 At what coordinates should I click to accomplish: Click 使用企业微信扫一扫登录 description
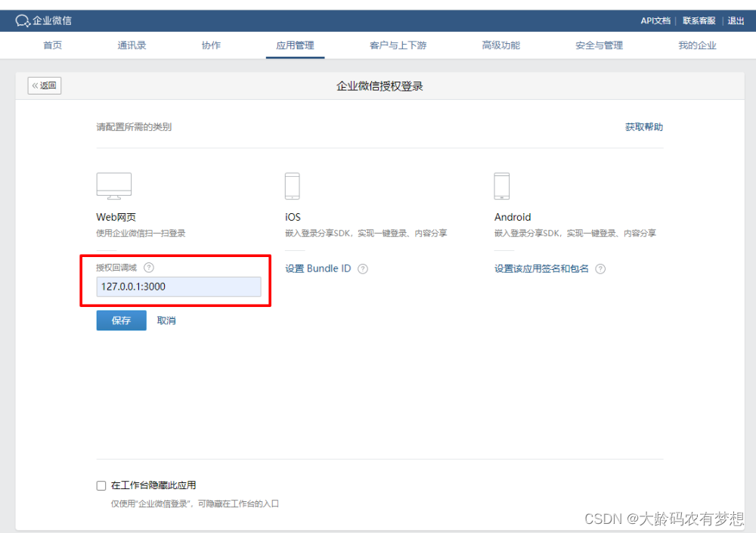click(141, 234)
